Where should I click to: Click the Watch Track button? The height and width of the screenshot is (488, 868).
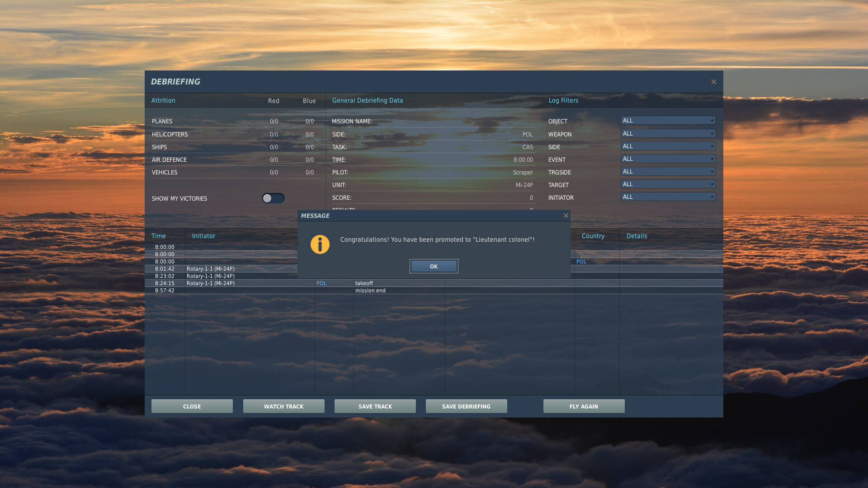pos(283,406)
